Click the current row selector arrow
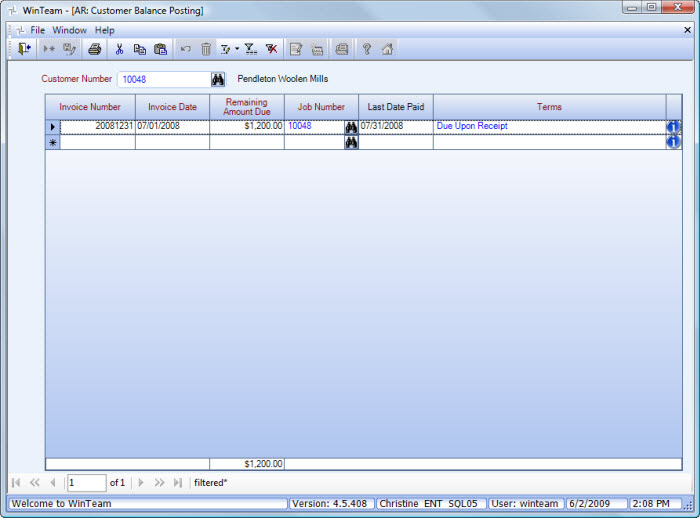 click(53, 127)
